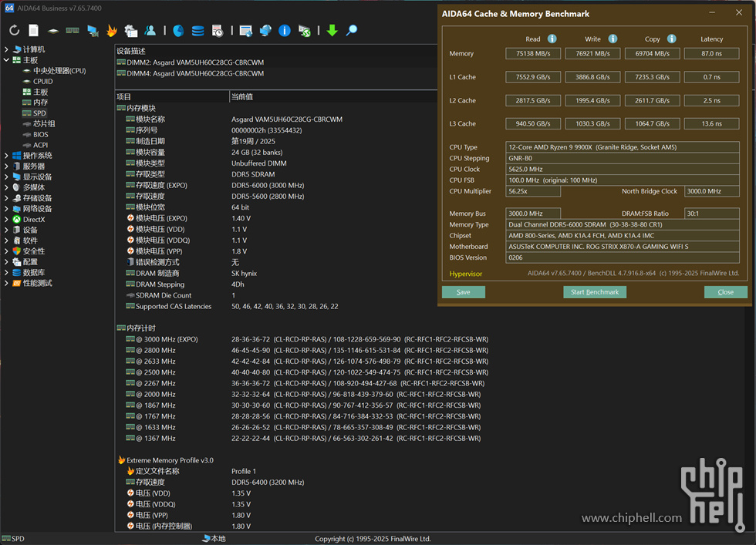Screen dimensions: 756x545
Task: Click the info icon next to Write
Action: pyautogui.click(x=613, y=39)
